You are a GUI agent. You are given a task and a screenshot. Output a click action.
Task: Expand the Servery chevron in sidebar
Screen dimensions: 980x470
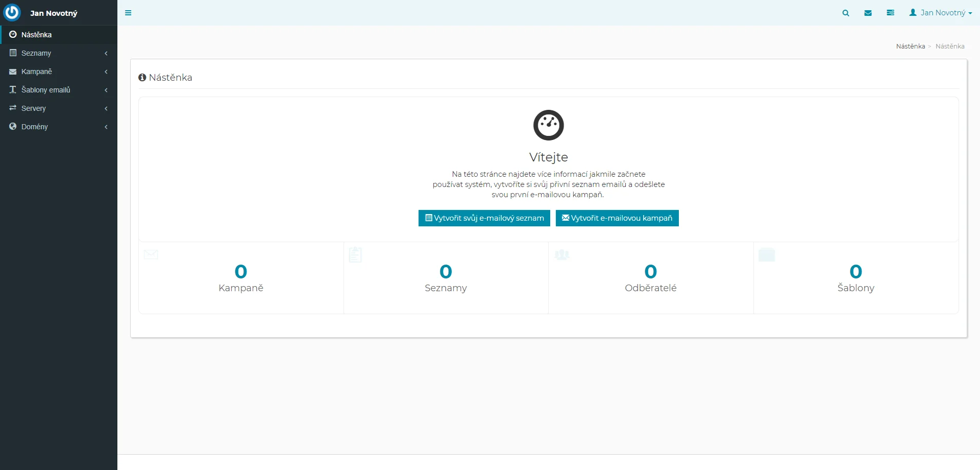(106, 108)
